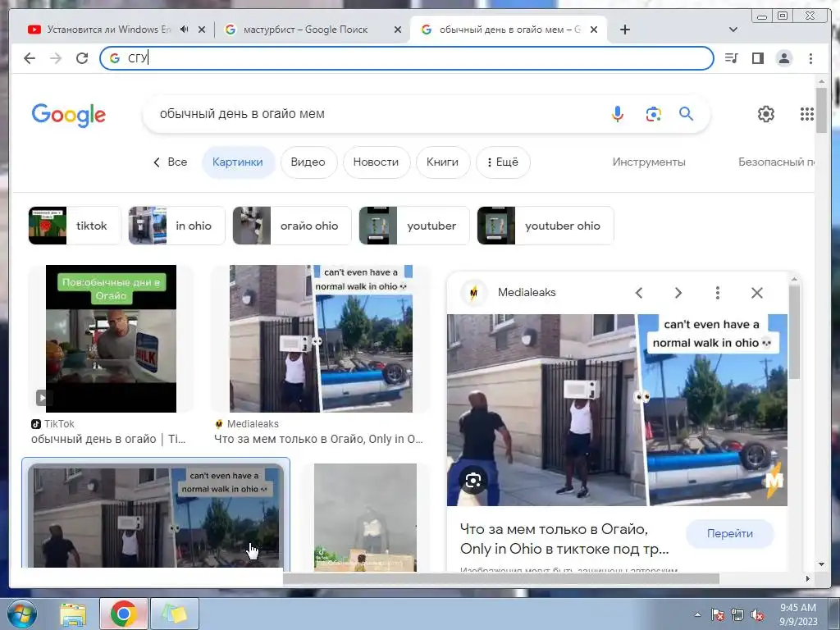Show hidden tray icons arrow

point(697,615)
